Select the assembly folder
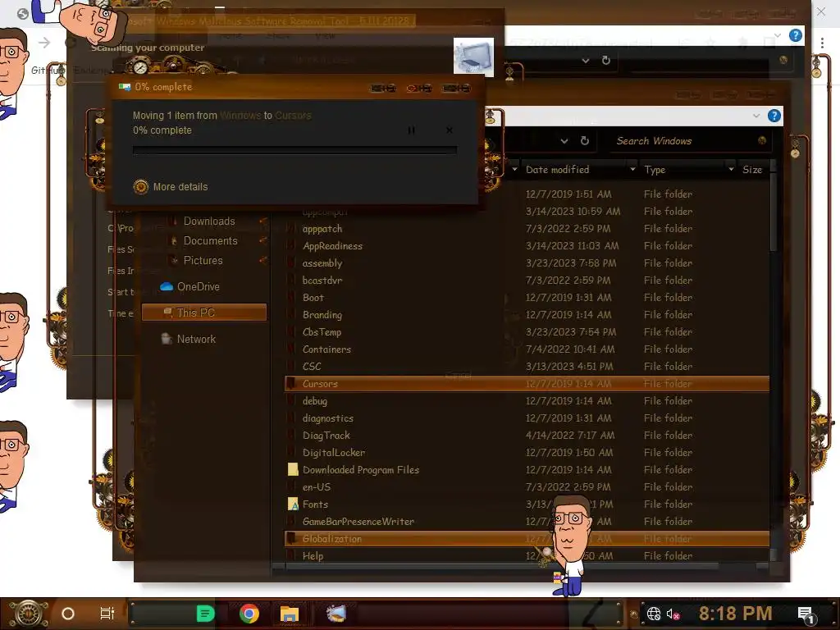This screenshot has width=840, height=630. coord(322,263)
